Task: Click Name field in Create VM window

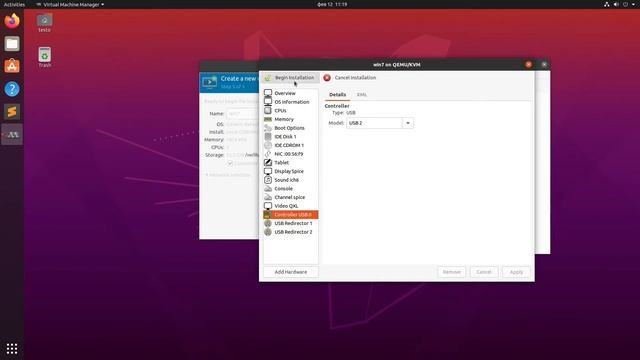Action: pyautogui.click(x=242, y=114)
